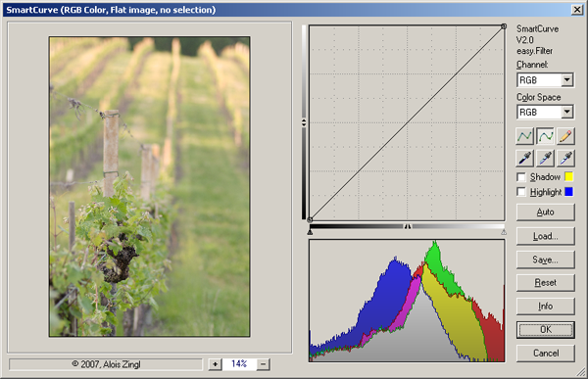Click the zoom plus button
This screenshot has width=588, height=379.
[215, 364]
